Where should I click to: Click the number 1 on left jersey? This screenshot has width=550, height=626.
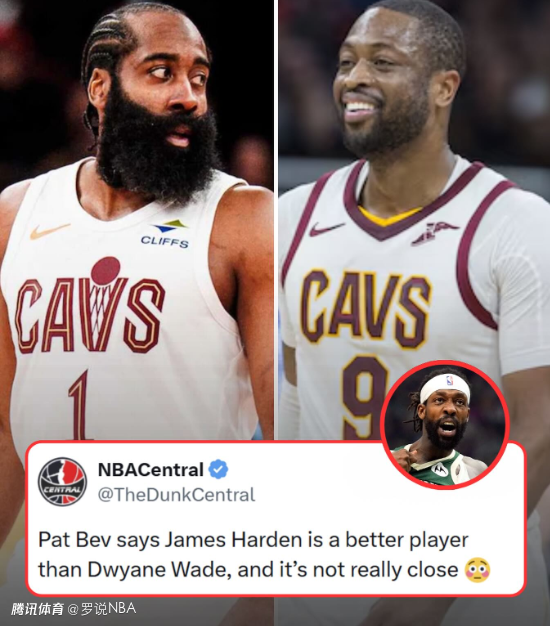79,405
